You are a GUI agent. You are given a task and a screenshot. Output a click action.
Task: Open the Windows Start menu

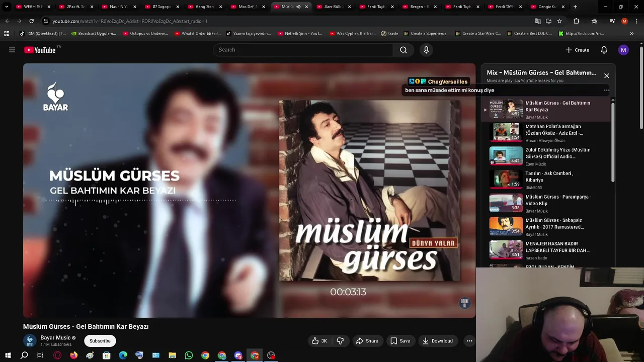tap(8, 355)
